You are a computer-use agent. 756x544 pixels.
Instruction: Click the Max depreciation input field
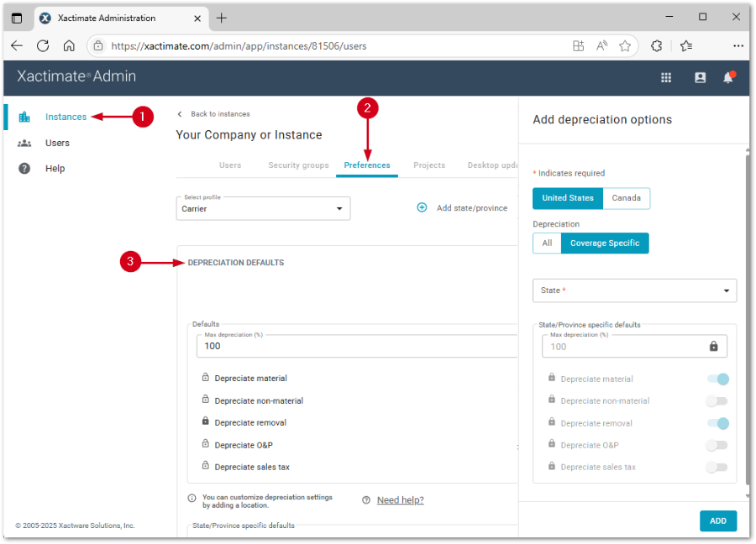[357, 346]
